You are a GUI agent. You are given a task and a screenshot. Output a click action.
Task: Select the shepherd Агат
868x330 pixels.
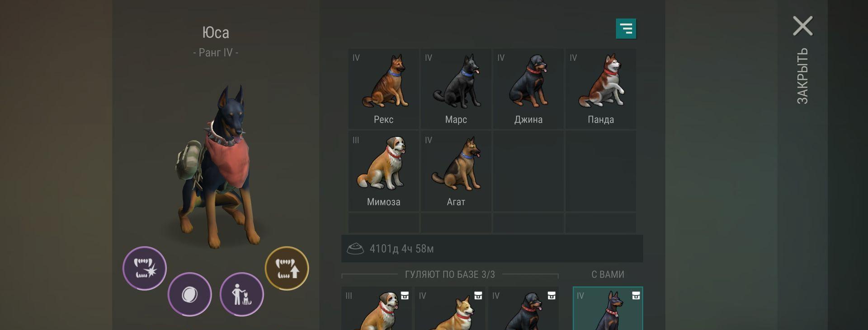coord(456,171)
